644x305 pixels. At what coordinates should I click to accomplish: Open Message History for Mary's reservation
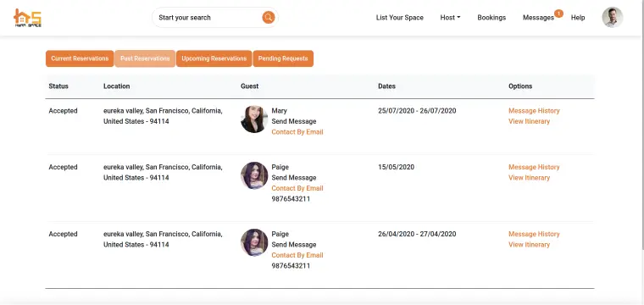pos(534,111)
